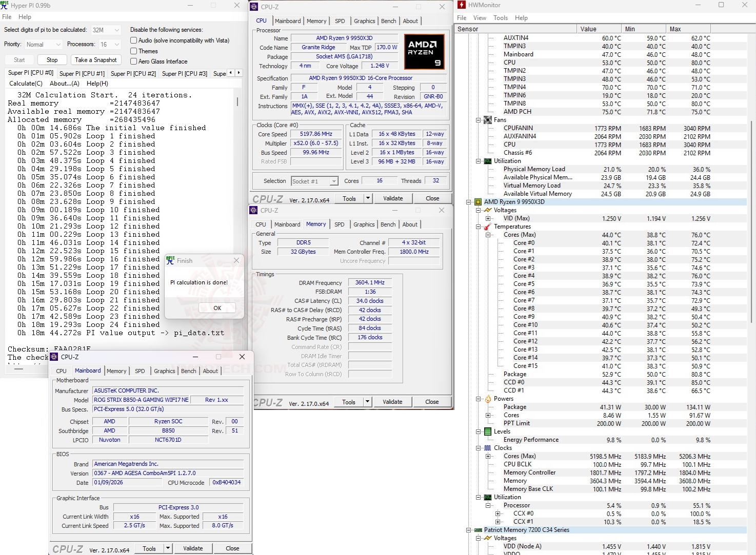The width and height of the screenshot is (756, 555).
Task: Click the AMD Ryzen 9 logo in CPU-Z
Action: 424,52
